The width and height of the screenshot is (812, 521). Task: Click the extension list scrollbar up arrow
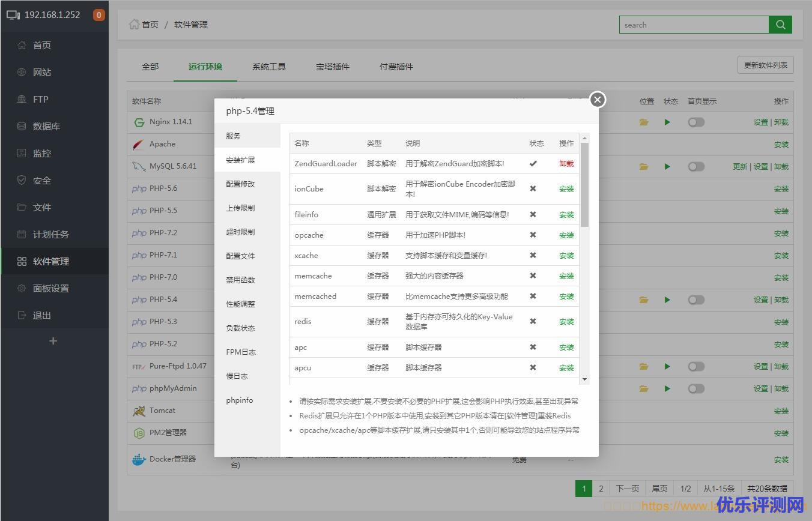click(584, 138)
